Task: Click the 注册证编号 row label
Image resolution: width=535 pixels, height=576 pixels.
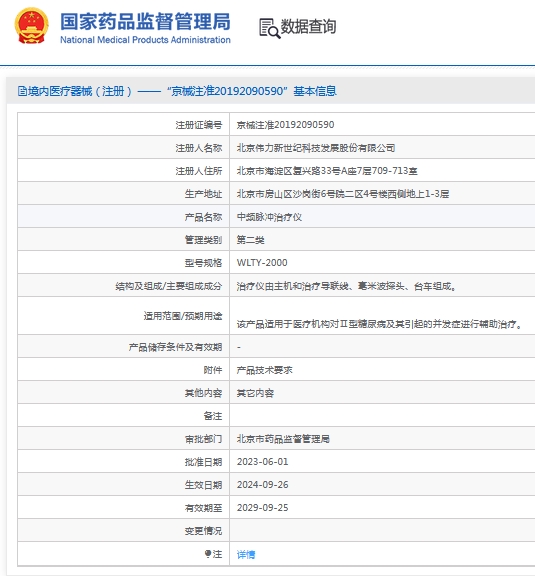Action: (x=199, y=125)
